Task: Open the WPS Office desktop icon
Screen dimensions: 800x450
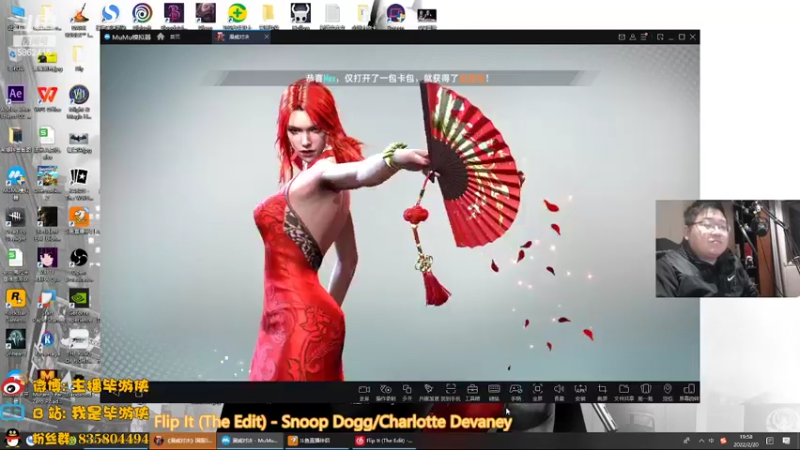Action: (x=47, y=94)
